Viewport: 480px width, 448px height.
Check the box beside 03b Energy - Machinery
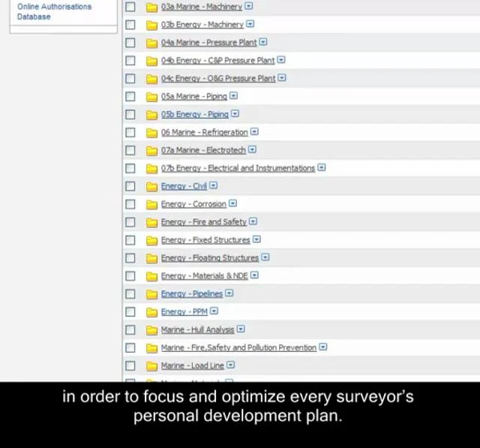click(x=130, y=25)
